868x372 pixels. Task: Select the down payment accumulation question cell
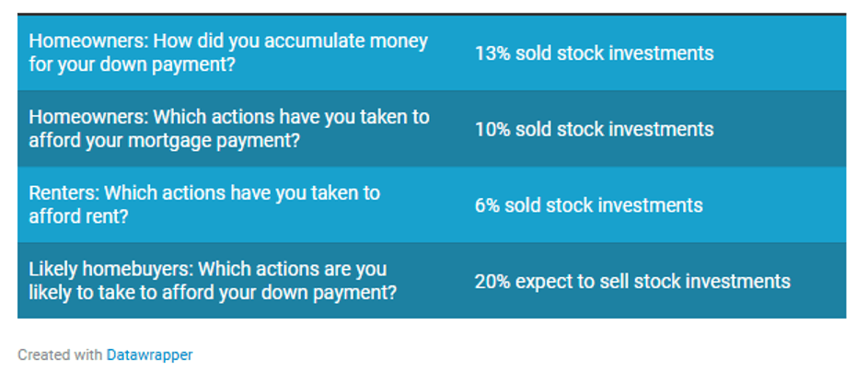(x=228, y=53)
